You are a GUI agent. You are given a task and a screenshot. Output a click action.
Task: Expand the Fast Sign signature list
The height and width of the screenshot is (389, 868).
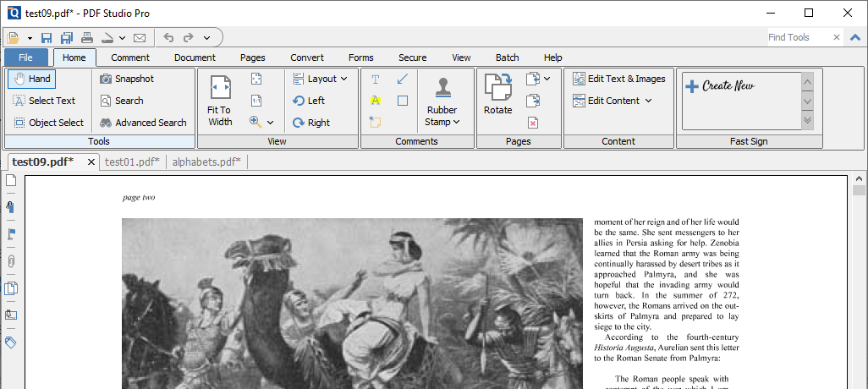tap(808, 119)
